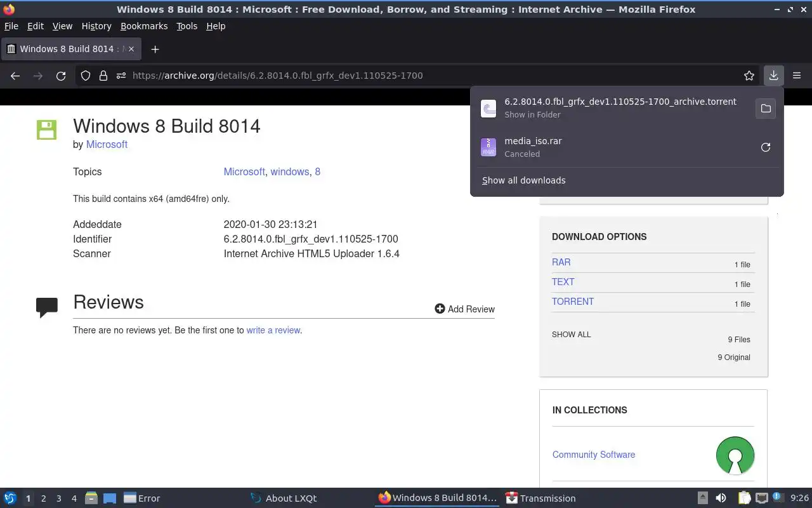
Task: Click the 9 Original count text
Action: point(734,358)
